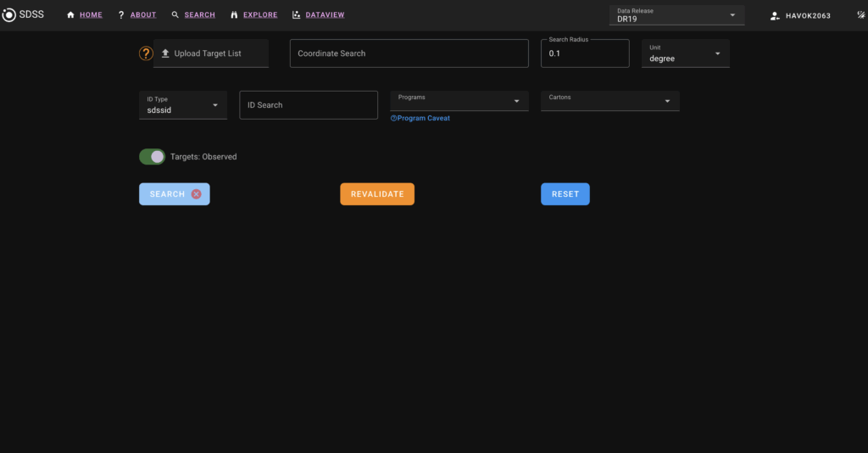Click the Upload Target List field
The image size is (868, 453).
[211, 53]
